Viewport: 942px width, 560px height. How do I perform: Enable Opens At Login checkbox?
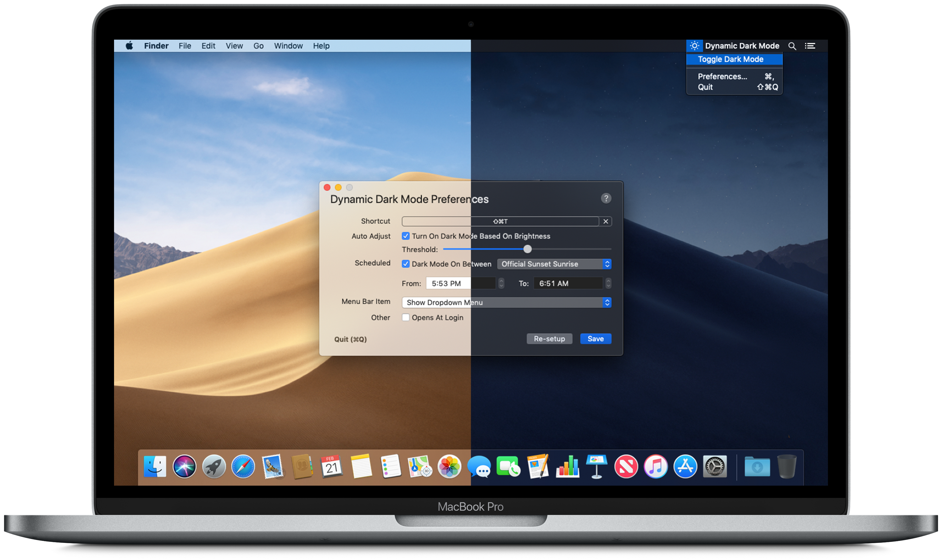(x=406, y=317)
